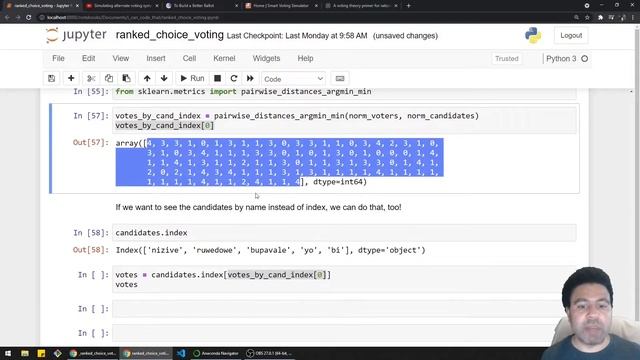640x360 pixels.
Task: Switch to Smart Voting Simulator tab
Action: pyautogui.click(x=282, y=6)
